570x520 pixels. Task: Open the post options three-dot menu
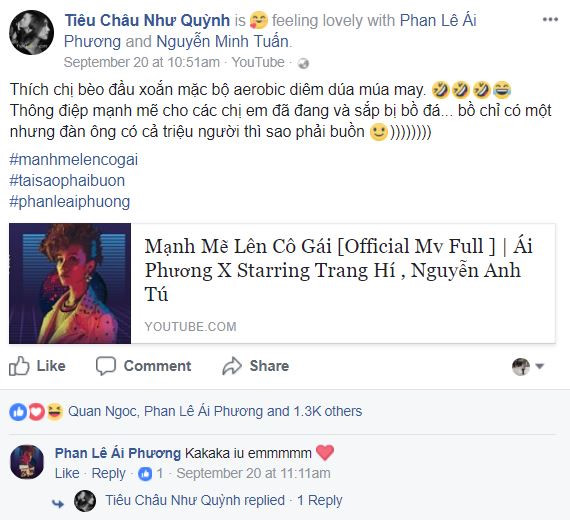pos(550,20)
